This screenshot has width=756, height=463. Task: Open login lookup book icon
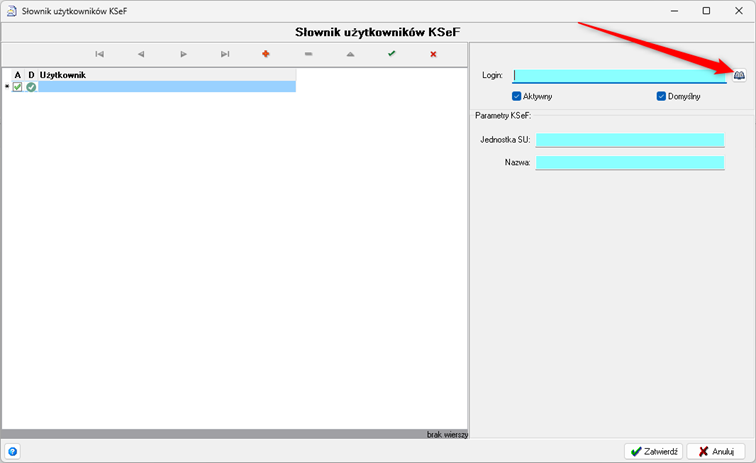(739, 75)
